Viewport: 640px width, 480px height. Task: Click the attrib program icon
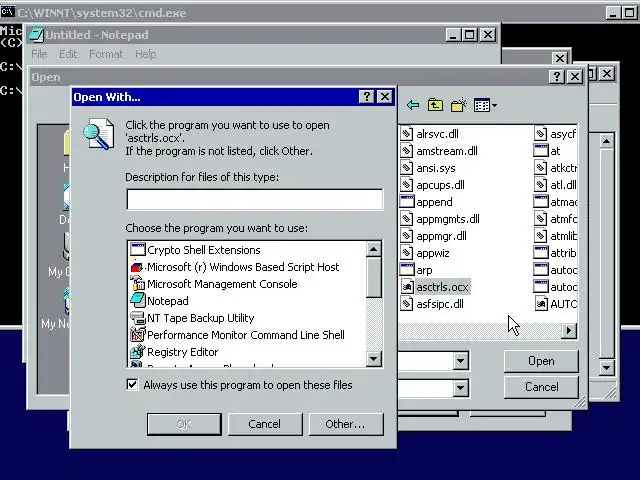pyautogui.click(x=540, y=253)
